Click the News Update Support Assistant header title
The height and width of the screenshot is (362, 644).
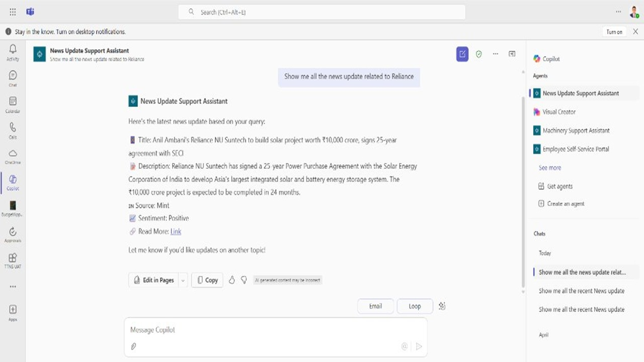click(x=90, y=50)
